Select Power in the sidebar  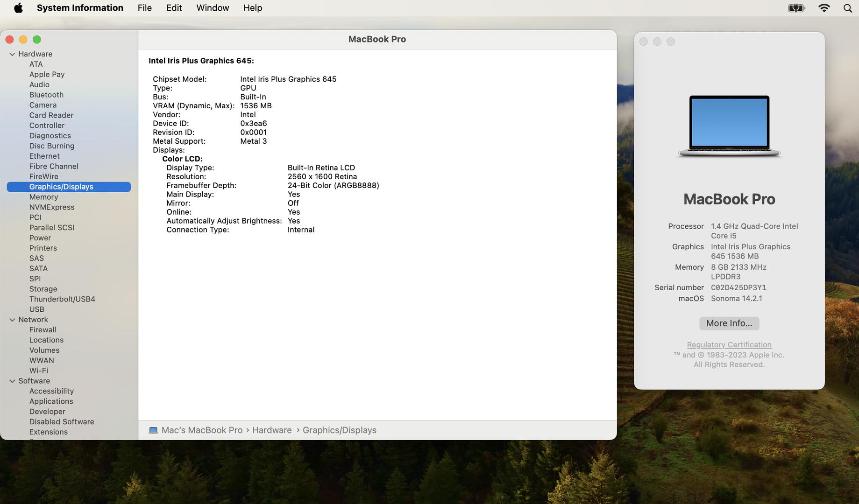[x=40, y=238]
